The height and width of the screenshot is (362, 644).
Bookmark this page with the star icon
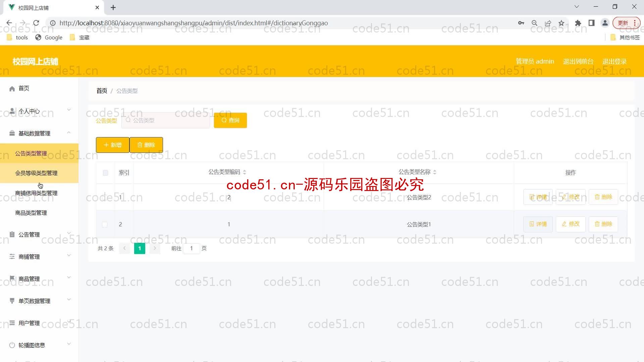(561, 23)
